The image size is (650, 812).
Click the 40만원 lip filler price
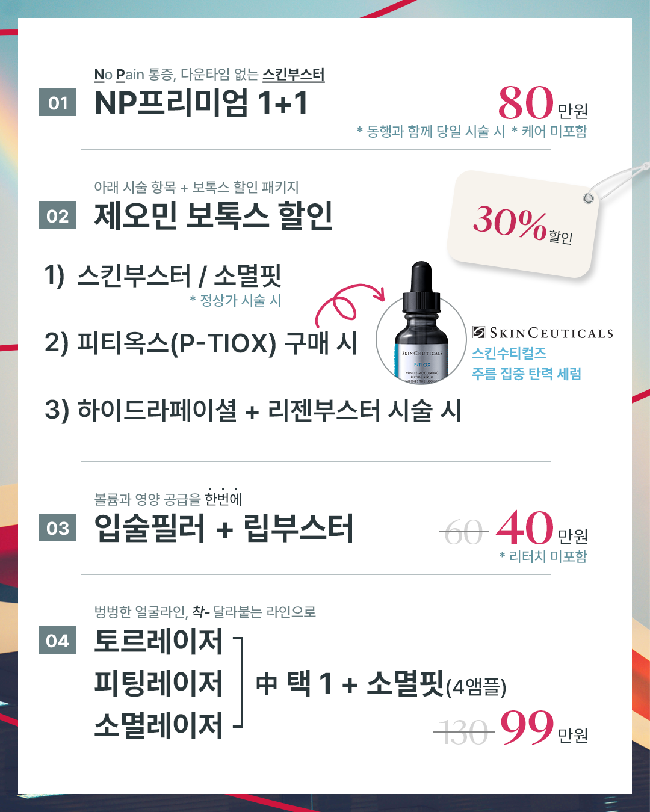542,528
